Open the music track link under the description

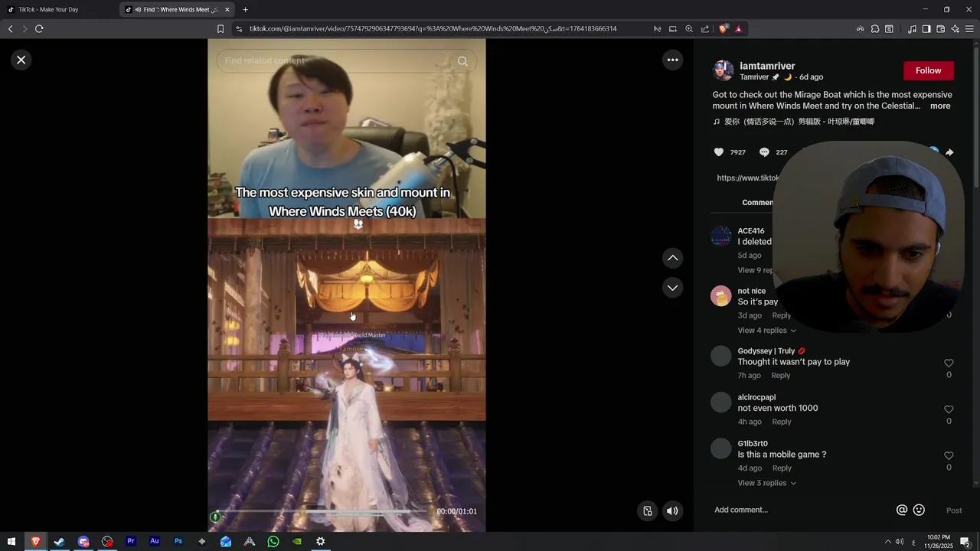click(x=794, y=122)
